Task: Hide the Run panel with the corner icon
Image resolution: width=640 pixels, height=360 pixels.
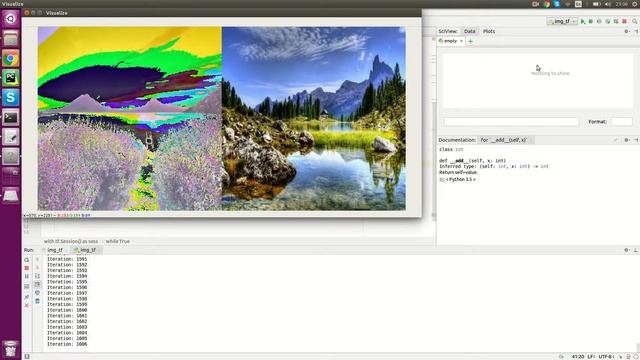Action: click(636, 250)
